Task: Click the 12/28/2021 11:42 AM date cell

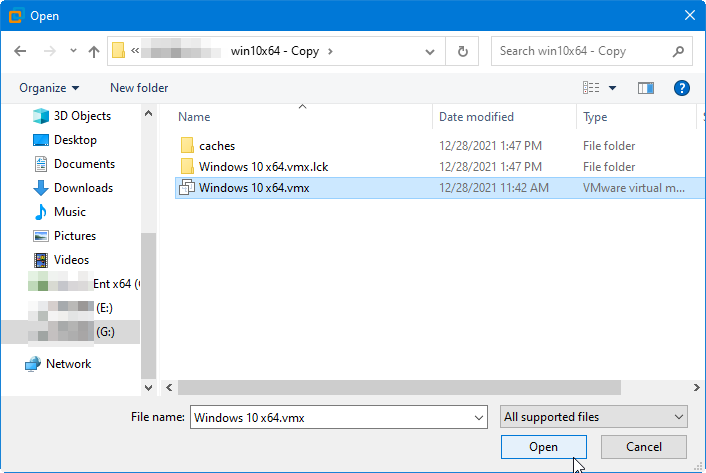Action: coord(494,188)
